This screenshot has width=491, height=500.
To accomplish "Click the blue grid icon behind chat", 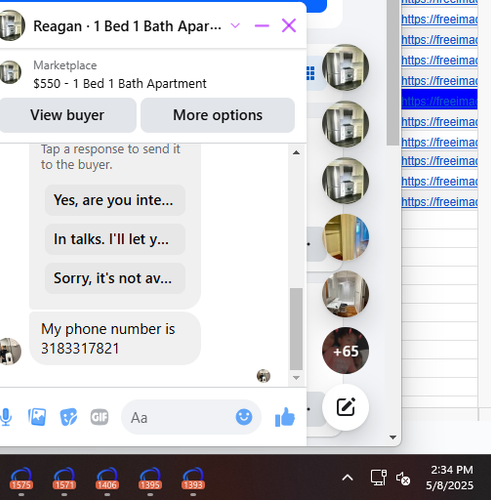I will coord(310,73).
